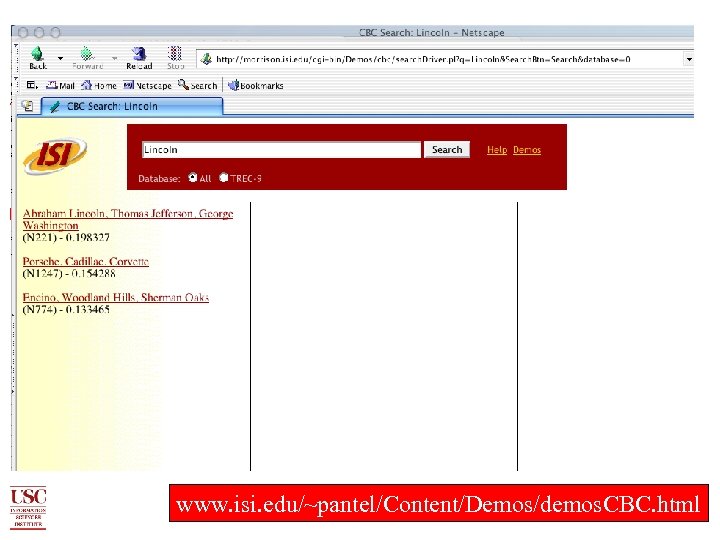
Task: Click the Search button
Action: [447, 150]
